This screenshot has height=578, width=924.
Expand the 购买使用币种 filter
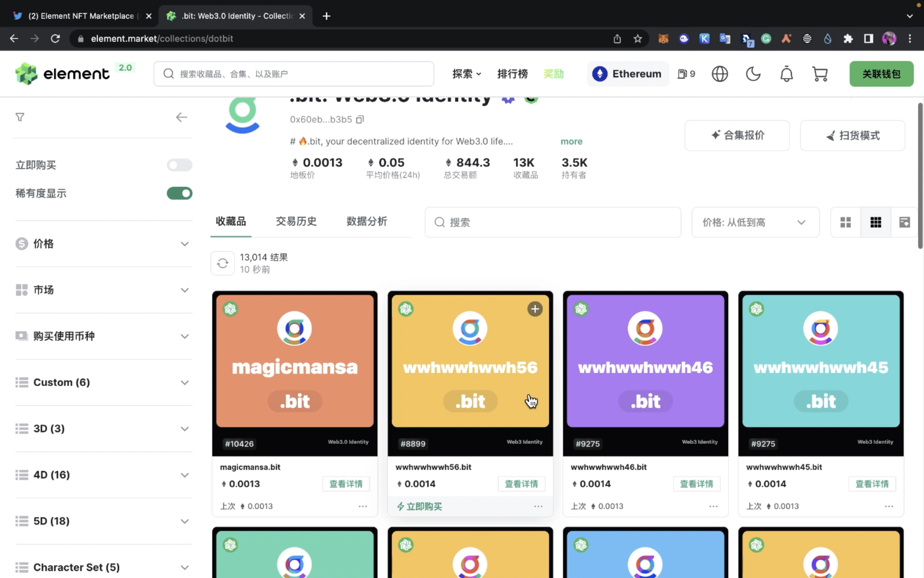(x=103, y=336)
